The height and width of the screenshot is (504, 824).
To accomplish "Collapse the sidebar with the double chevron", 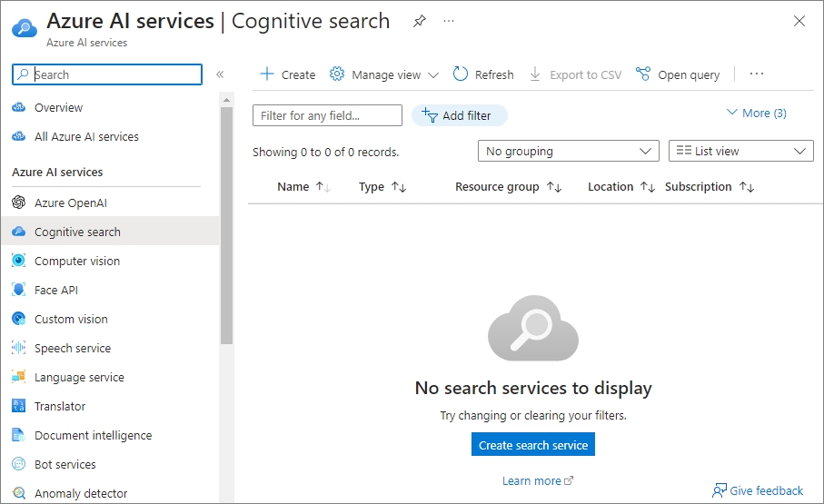I will [x=220, y=74].
